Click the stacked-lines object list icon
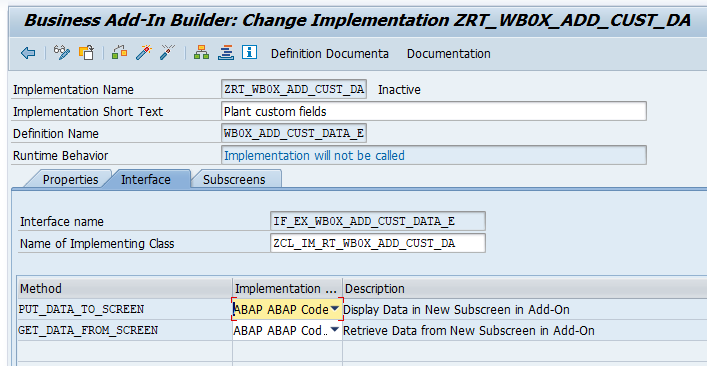This screenshot has height=366, width=707. 225,53
